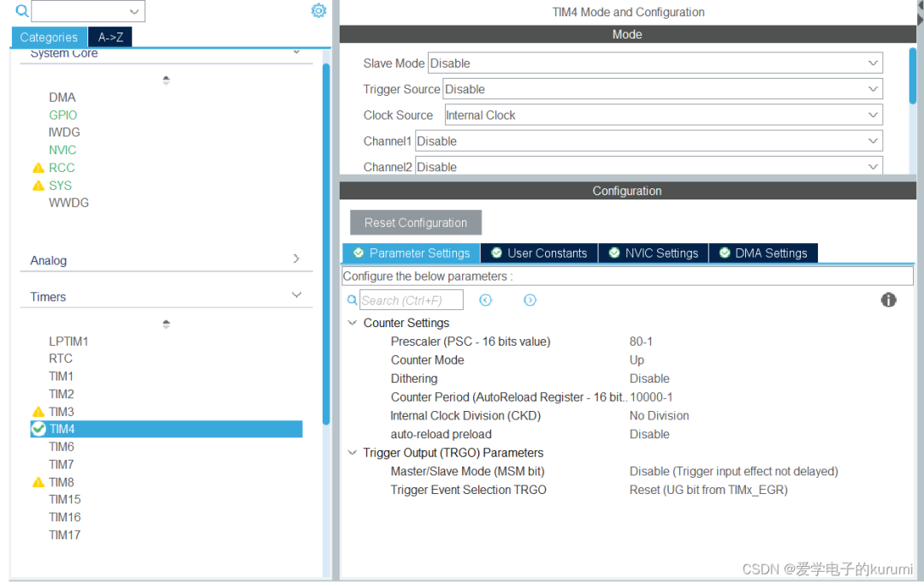Open the Channel1 dropdown
The height and width of the screenshot is (583, 924).
(649, 141)
